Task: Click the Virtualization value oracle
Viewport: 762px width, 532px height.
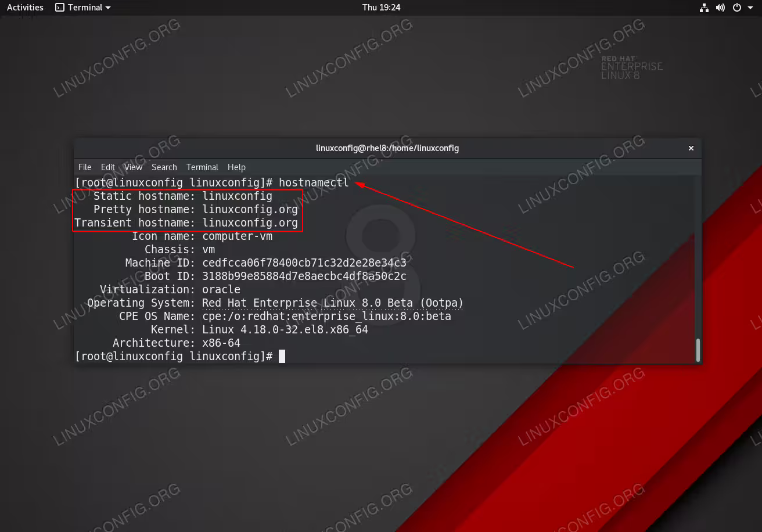Action: pos(221,289)
